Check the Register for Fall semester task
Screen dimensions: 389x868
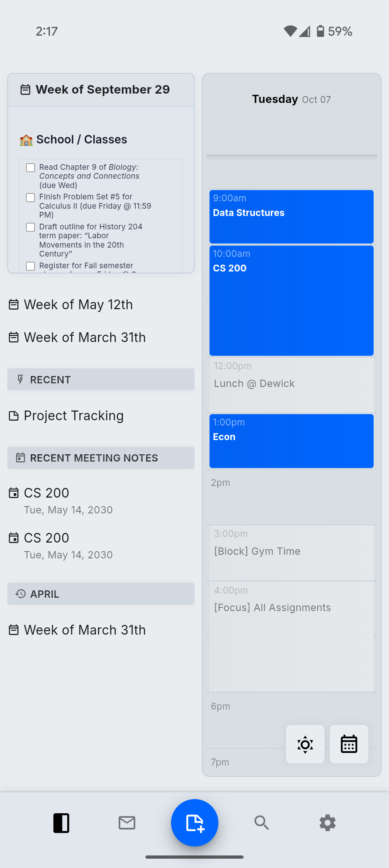coord(30,266)
